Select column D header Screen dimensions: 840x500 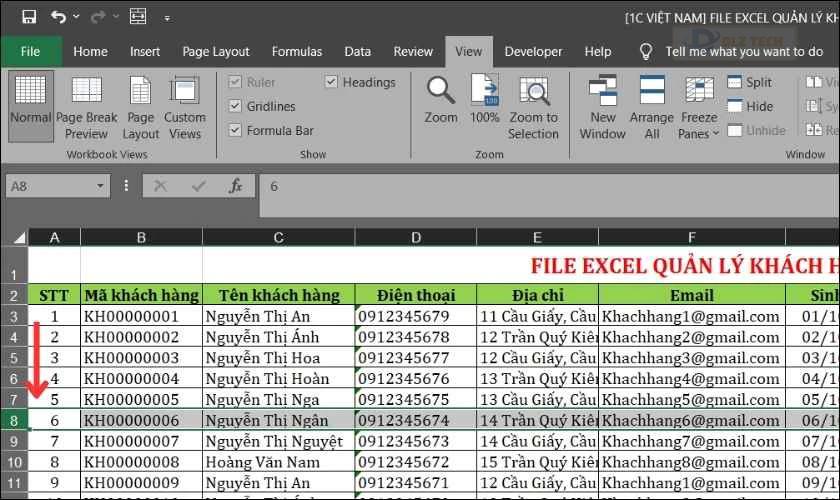coord(416,237)
